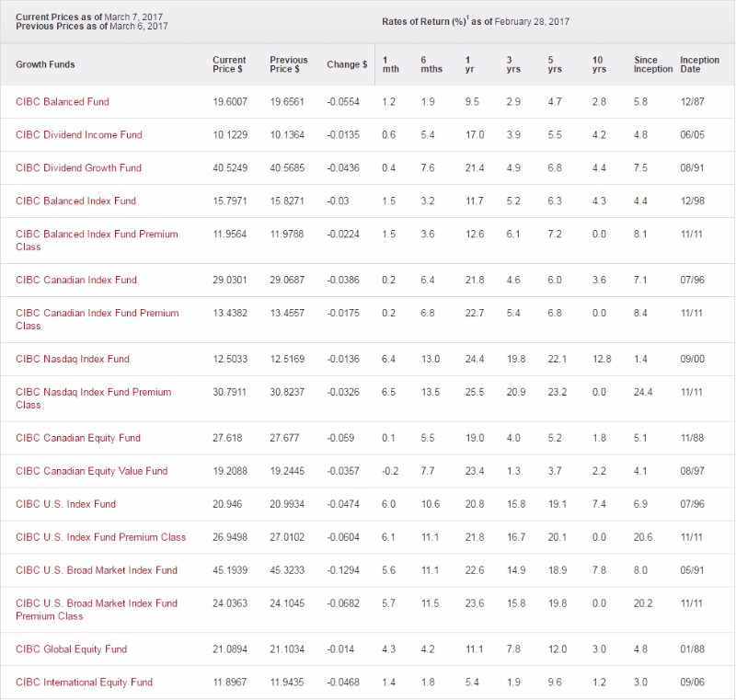Open the CIBC Dividend Income Fund link
736x700 pixels.
pyautogui.click(x=79, y=134)
